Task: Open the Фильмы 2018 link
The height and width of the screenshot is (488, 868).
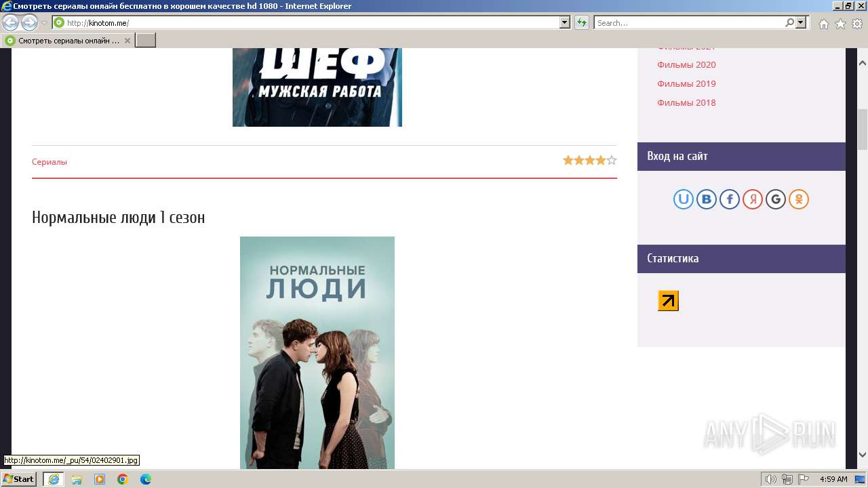Action: [x=686, y=103]
